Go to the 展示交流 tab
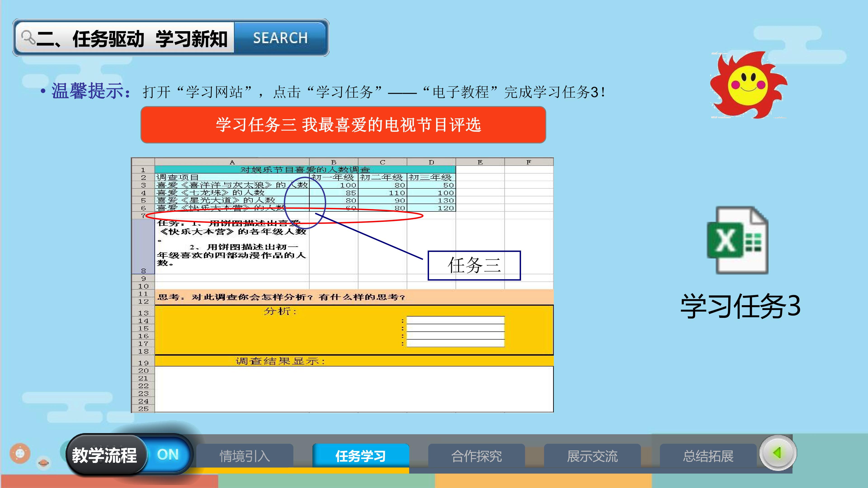Screen dimensions: 868x488 pyautogui.click(x=592, y=456)
